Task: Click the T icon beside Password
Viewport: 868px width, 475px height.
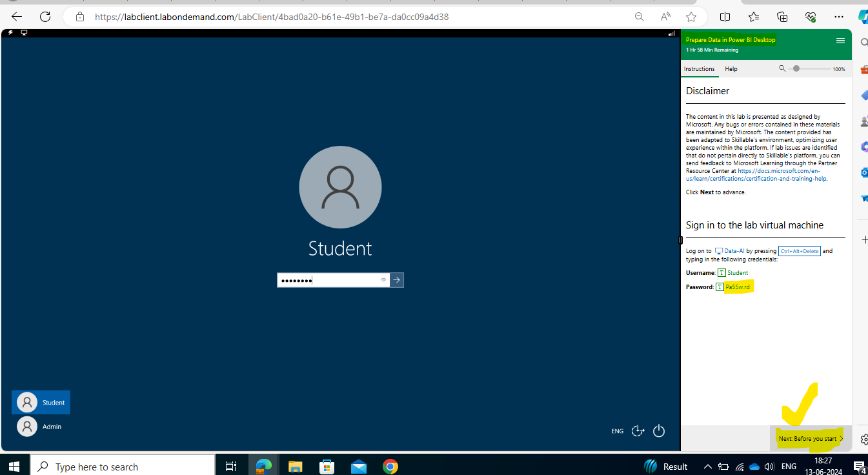Action: click(720, 287)
